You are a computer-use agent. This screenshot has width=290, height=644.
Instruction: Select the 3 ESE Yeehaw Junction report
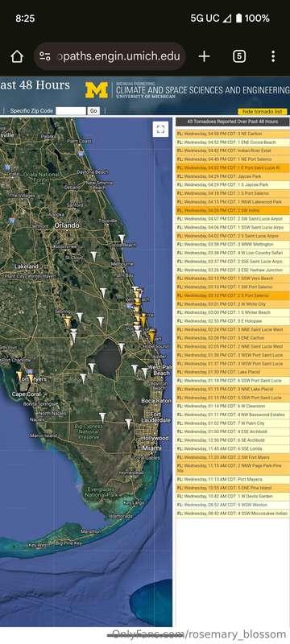[x=233, y=270]
